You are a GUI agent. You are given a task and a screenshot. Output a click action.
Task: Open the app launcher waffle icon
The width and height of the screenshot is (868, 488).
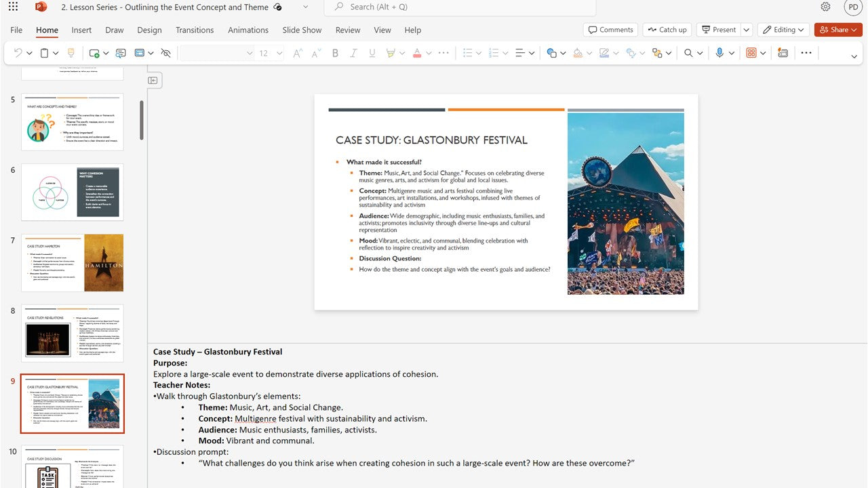click(13, 7)
